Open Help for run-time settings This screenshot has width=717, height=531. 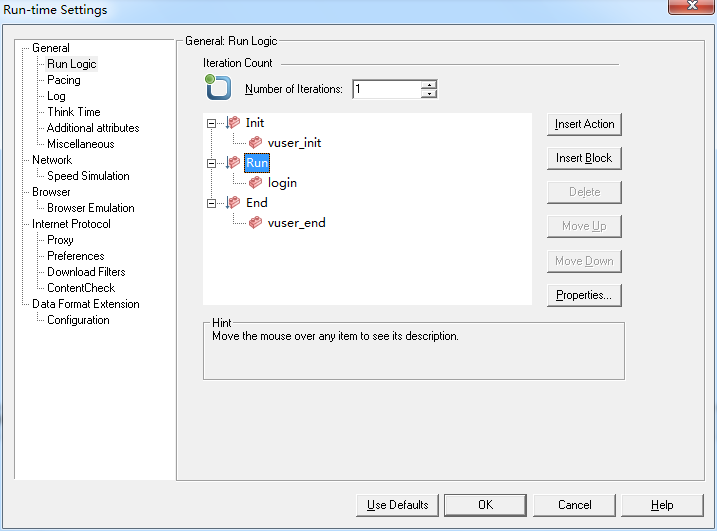662,505
